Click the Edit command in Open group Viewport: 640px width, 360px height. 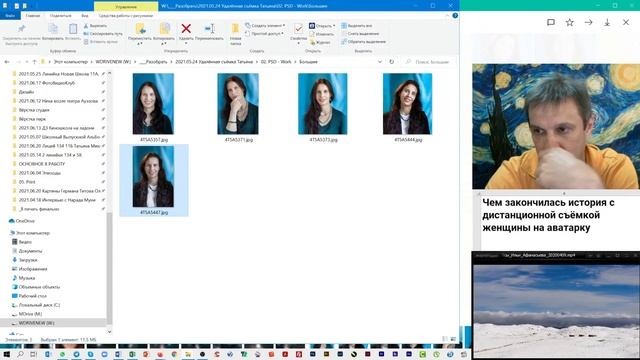point(322,34)
